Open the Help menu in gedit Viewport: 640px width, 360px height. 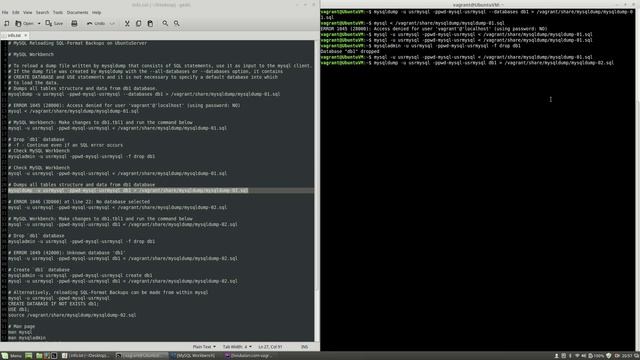tap(96, 13)
